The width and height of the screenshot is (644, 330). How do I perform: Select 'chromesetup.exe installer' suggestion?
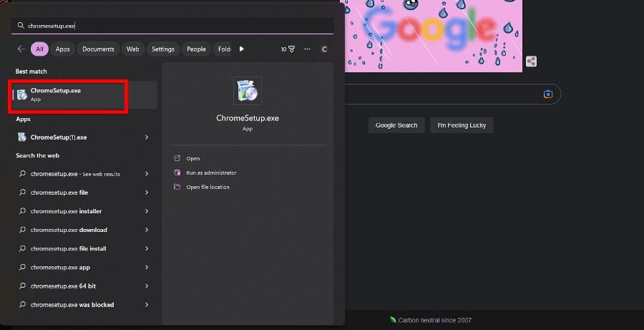(83, 211)
